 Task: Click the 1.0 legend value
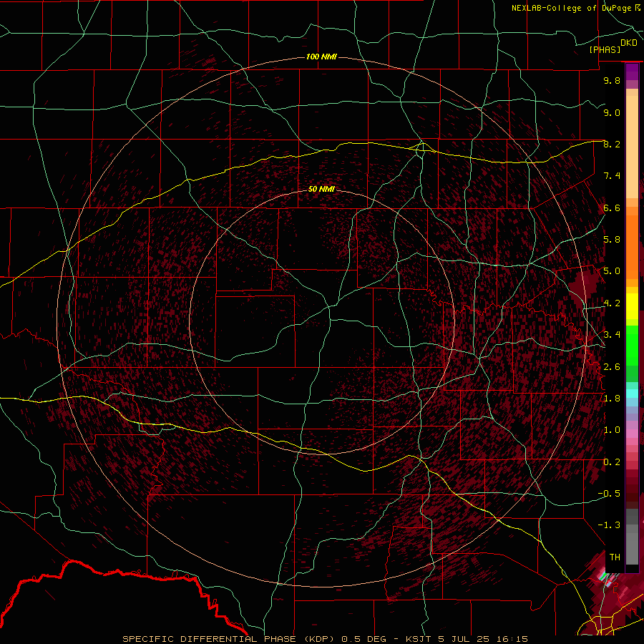[612, 430]
